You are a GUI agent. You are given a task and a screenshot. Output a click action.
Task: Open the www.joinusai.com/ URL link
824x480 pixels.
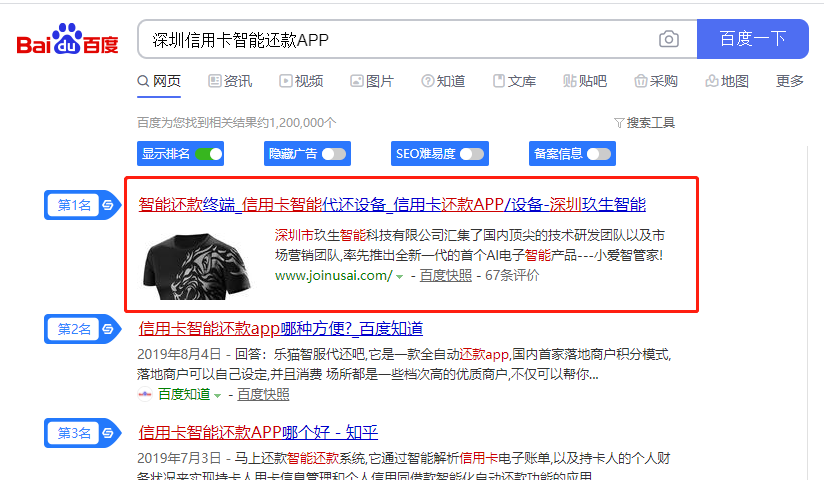tap(333, 275)
